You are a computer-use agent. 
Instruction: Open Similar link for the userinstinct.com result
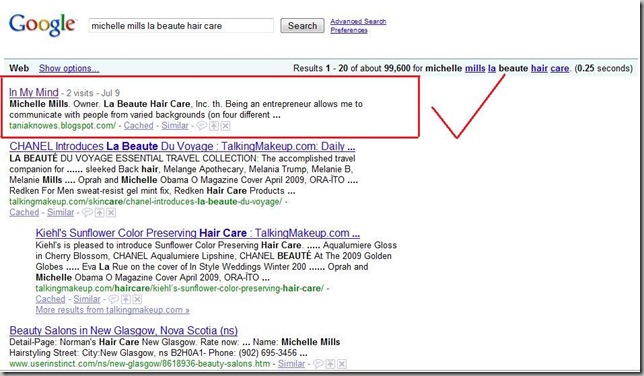(x=291, y=364)
